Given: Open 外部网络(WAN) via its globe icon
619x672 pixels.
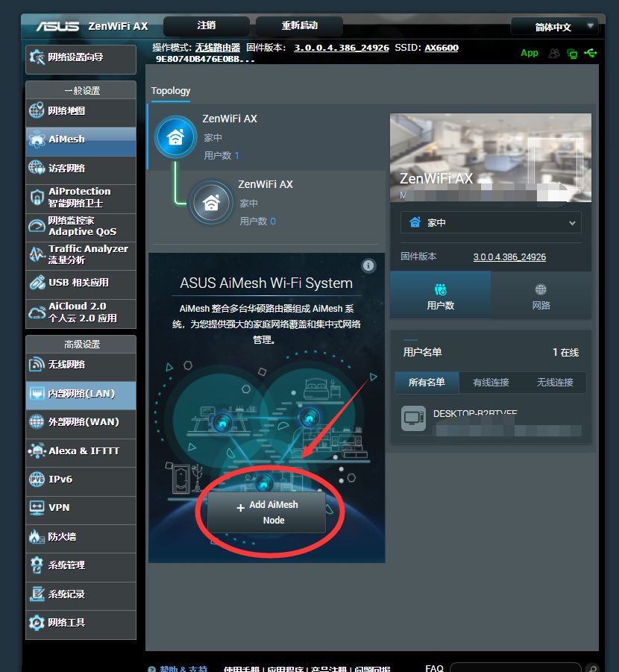Looking at the screenshot, I should tap(37, 421).
